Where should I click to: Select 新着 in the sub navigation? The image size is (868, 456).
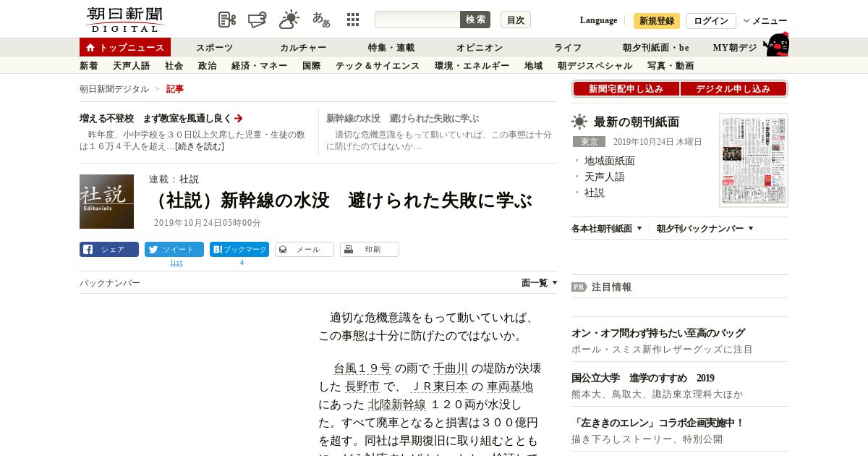coord(89,66)
